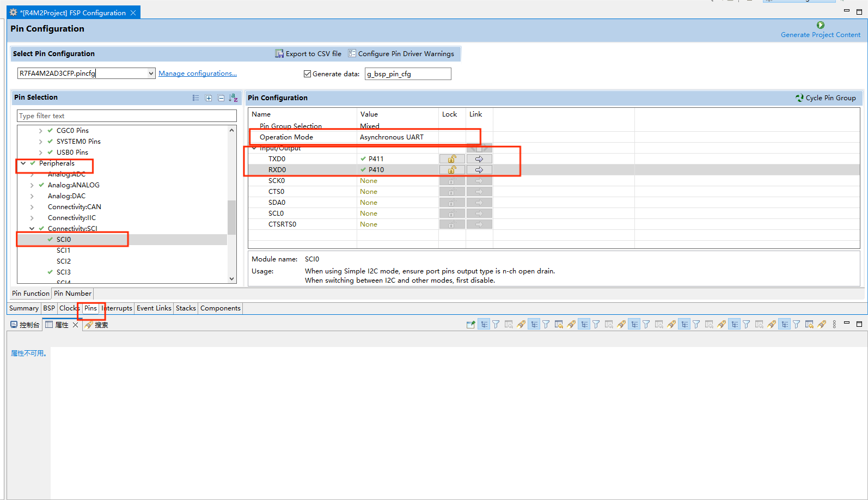Switch to the Stacks tab

(x=186, y=308)
